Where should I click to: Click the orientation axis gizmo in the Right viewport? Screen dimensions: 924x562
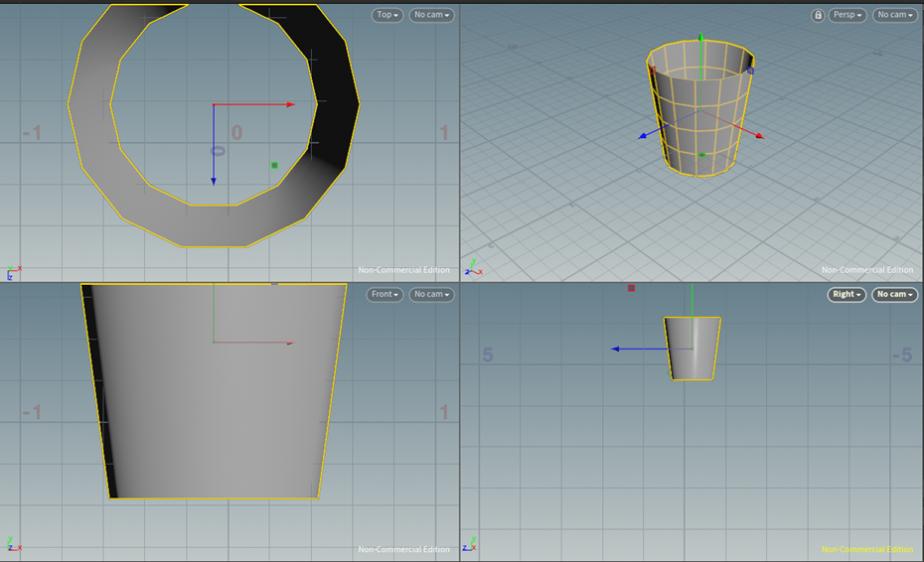[470, 544]
